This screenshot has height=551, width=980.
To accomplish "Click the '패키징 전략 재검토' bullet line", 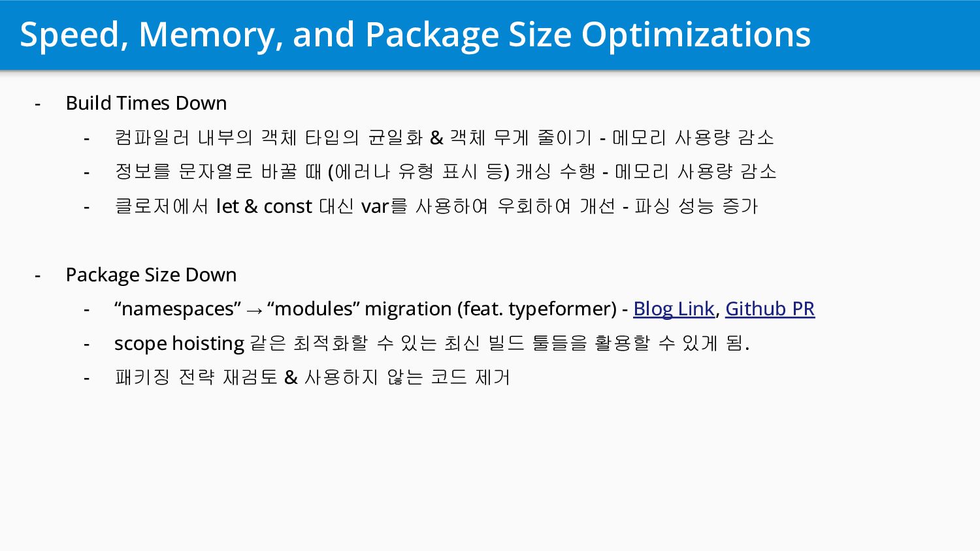I will point(312,377).
